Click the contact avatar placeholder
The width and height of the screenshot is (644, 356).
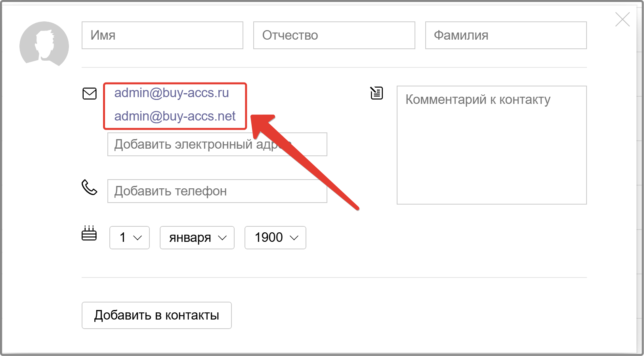44,44
